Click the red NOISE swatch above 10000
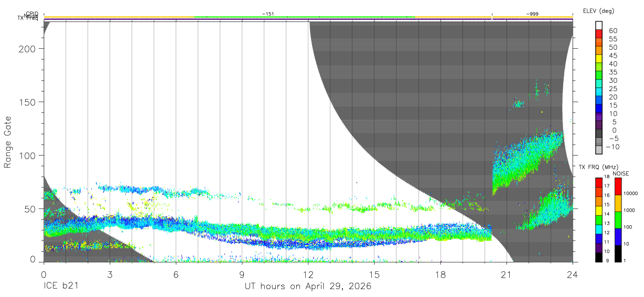 [x=618, y=186]
